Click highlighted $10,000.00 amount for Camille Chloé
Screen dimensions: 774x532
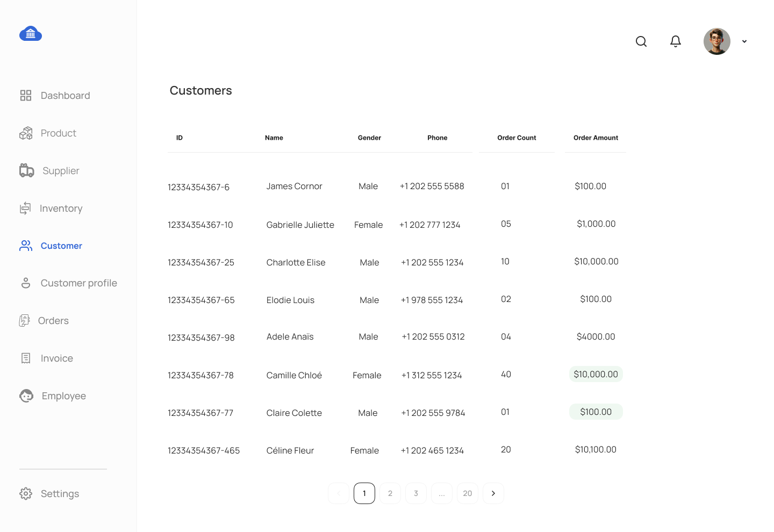tap(596, 375)
